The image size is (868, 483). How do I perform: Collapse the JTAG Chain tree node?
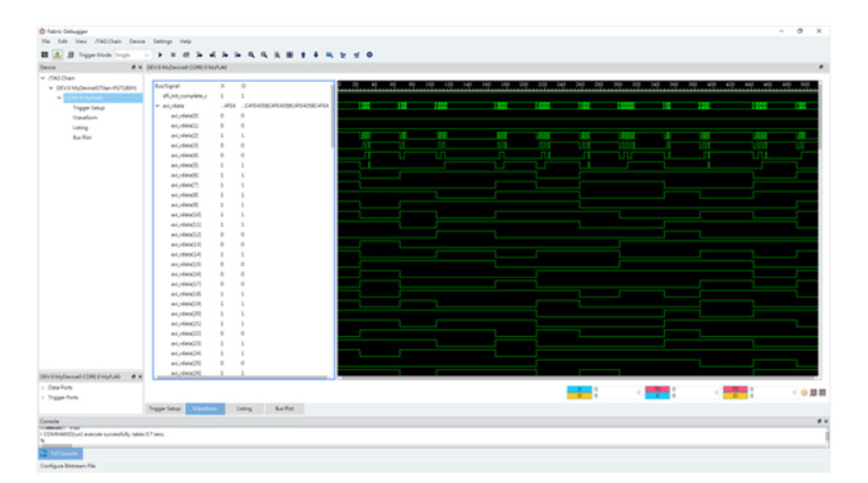click(42, 78)
